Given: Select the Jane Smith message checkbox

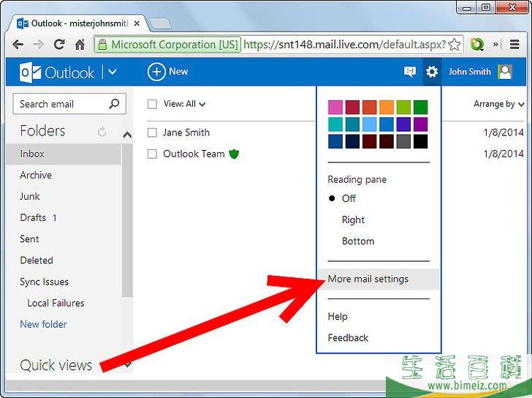Looking at the screenshot, I should 152,132.
